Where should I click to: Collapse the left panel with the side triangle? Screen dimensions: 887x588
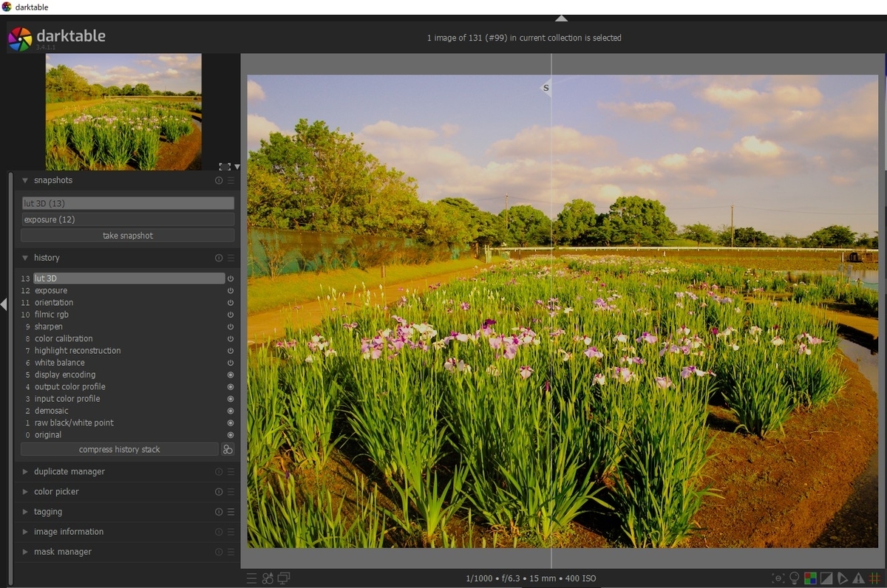(4, 304)
